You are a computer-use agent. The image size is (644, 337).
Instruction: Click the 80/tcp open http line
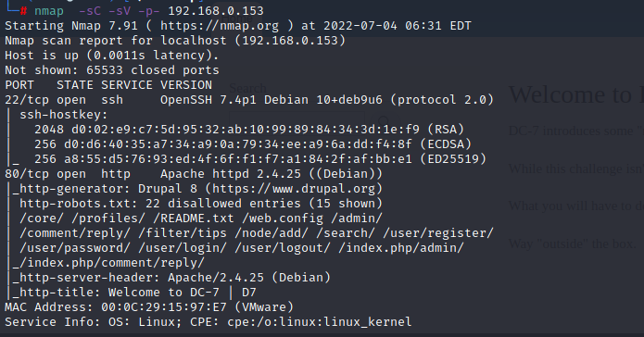point(194,174)
